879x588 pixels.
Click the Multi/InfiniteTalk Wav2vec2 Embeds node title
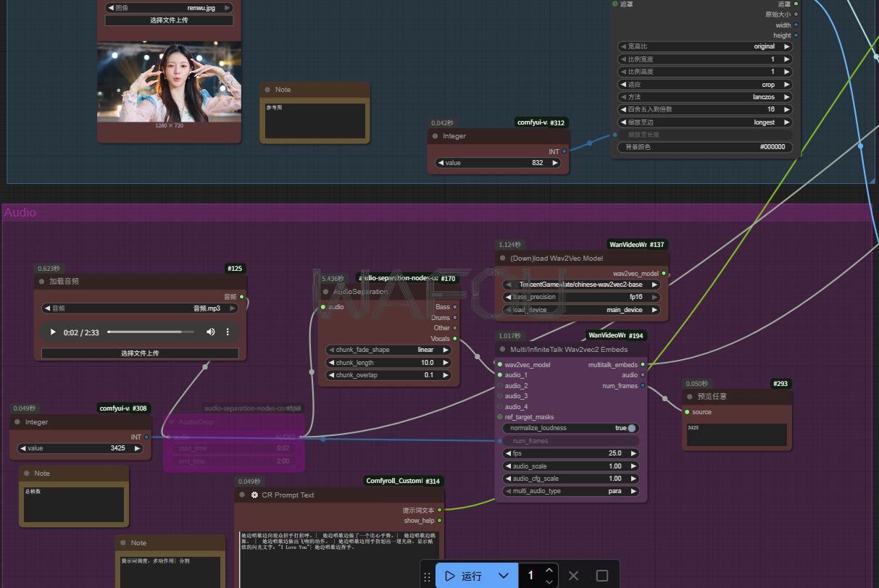pyautogui.click(x=569, y=350)
